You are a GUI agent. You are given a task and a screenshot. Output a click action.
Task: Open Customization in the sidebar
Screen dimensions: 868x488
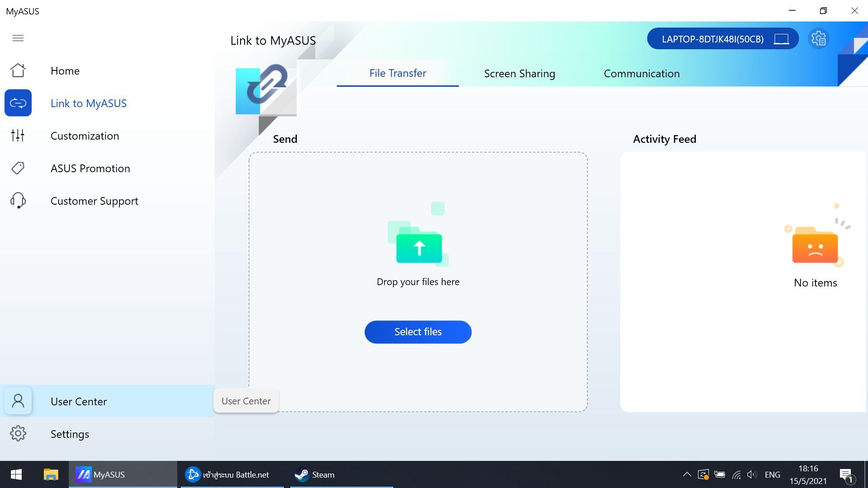(85, 136)
